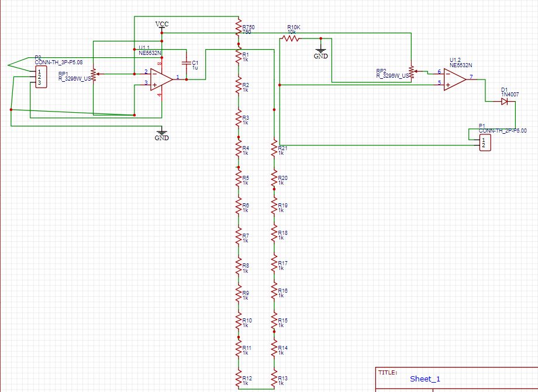Click the RP1 potentiometer symbol
This screenshot has height=392, width=538.
[94, 75]
